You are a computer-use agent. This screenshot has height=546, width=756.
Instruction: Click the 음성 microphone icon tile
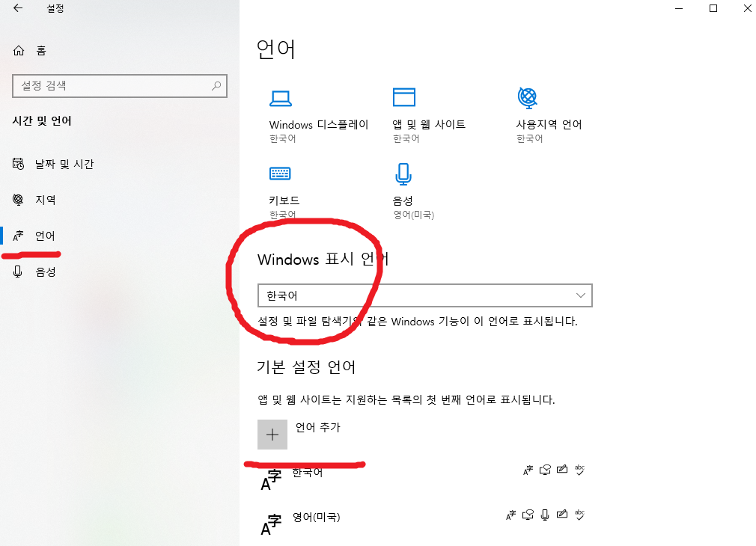coord(403,174)
